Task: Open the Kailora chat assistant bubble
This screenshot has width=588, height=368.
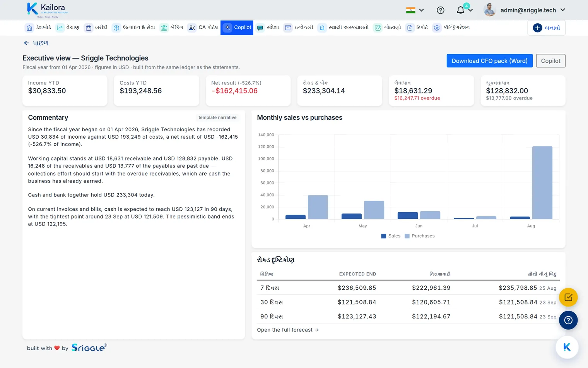Action: [567, 347]
